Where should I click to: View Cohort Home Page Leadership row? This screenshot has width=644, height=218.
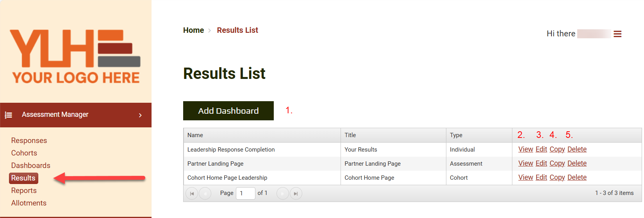(x=526, y=177)
